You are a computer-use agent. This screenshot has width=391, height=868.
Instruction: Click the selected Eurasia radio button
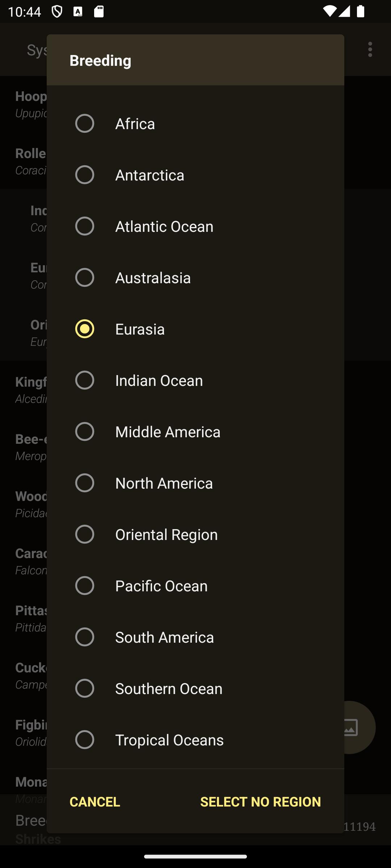tap(85, 329)
